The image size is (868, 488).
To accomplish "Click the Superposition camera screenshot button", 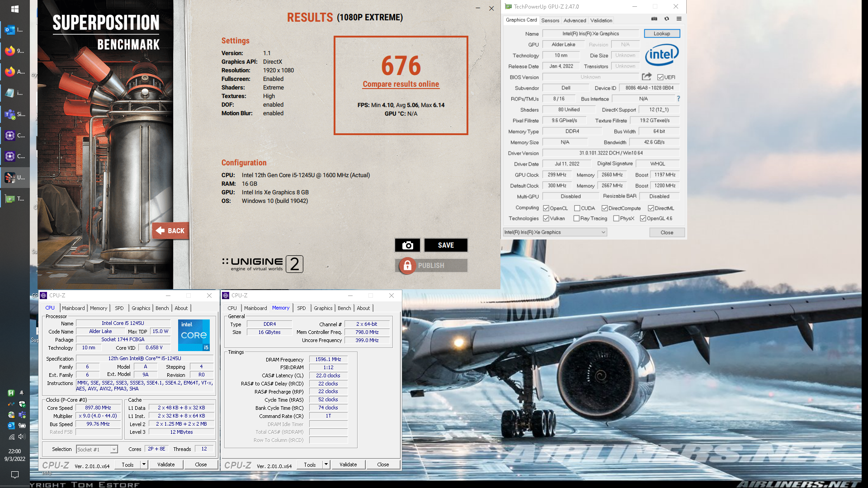I will [407, 245].
